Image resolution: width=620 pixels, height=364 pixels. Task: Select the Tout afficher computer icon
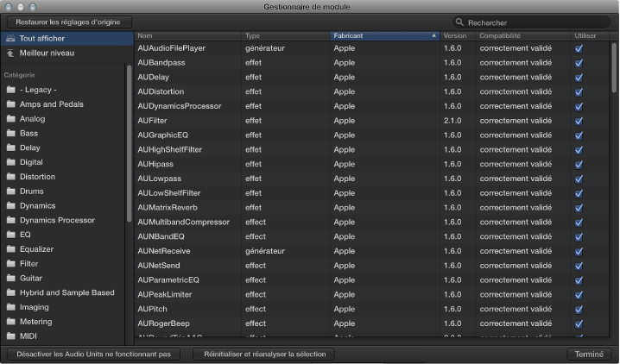click(9, 39)
